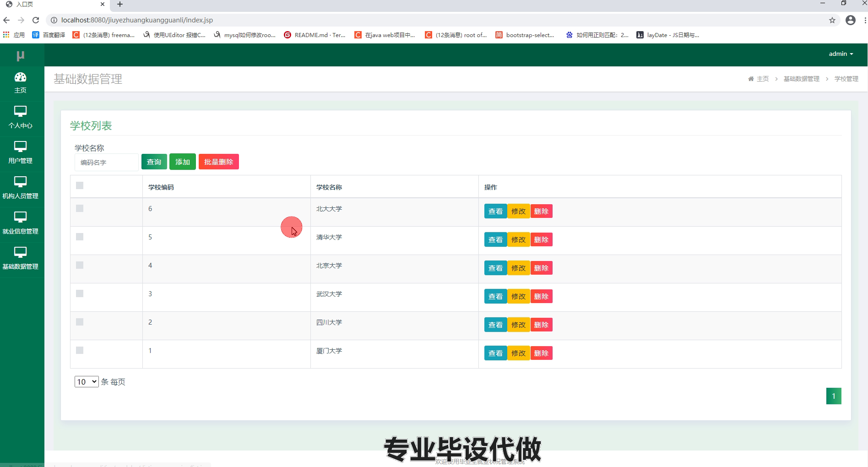Open the freema... CSDN bookmark
The height and width of the screenshot is (467, 868).
[x=104, y=35]
